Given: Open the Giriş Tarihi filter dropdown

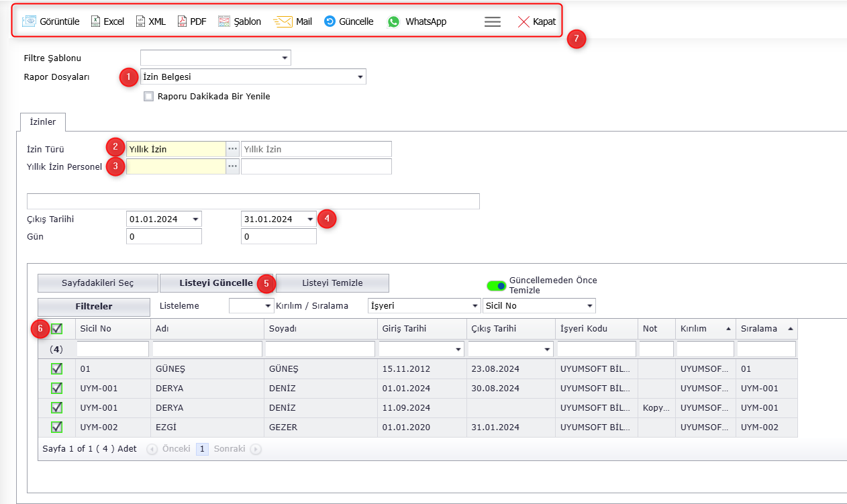Looking at the screenshot, I should coord(458,349).
